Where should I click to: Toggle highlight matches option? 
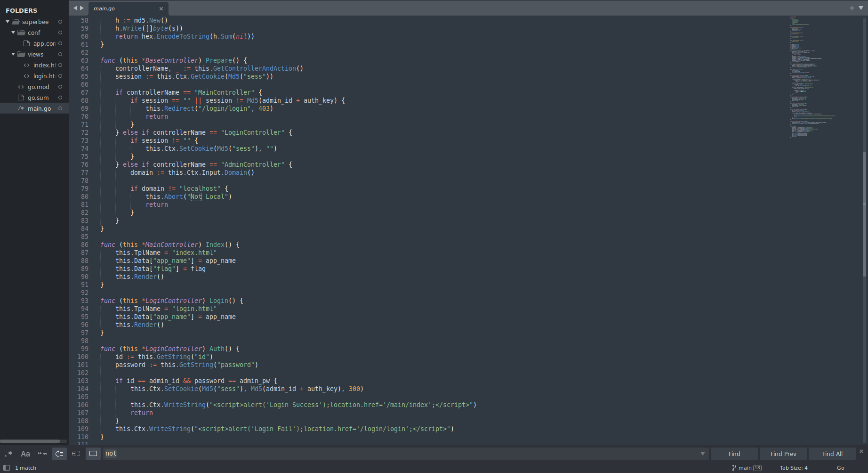93,454
